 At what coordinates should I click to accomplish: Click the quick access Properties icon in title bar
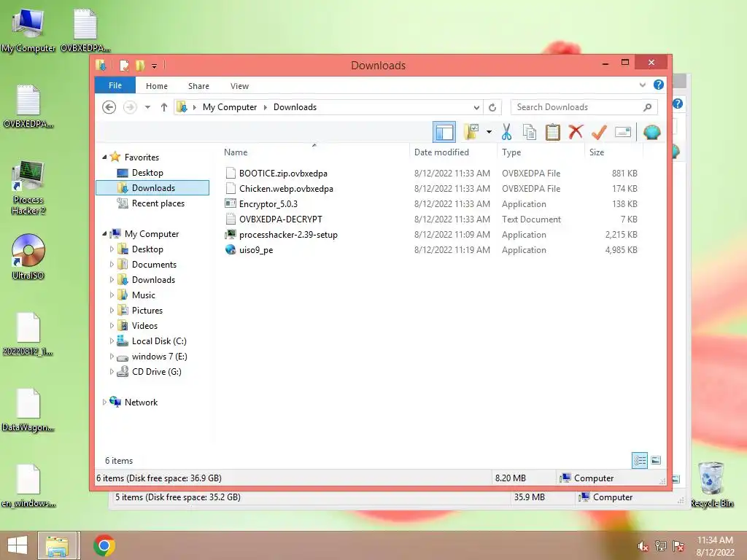pos(124,65)
